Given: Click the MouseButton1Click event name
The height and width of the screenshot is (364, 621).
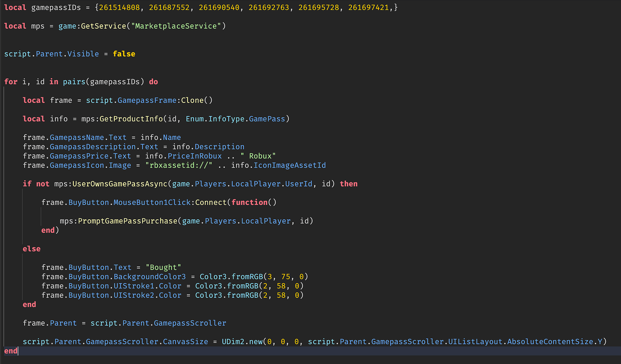Looking at the screenshot, I should tap(152, 202).
